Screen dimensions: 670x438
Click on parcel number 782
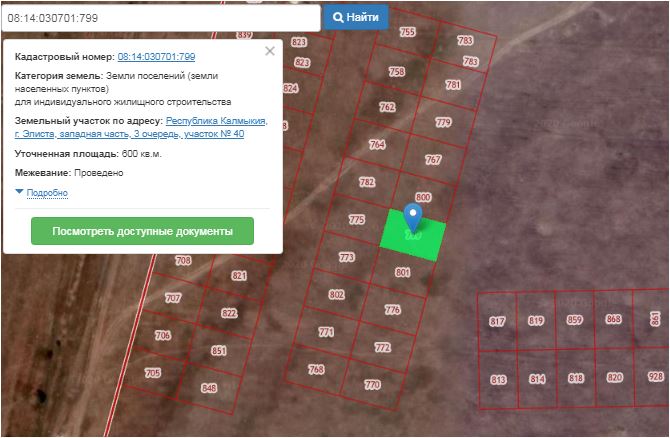click(367, 182)
